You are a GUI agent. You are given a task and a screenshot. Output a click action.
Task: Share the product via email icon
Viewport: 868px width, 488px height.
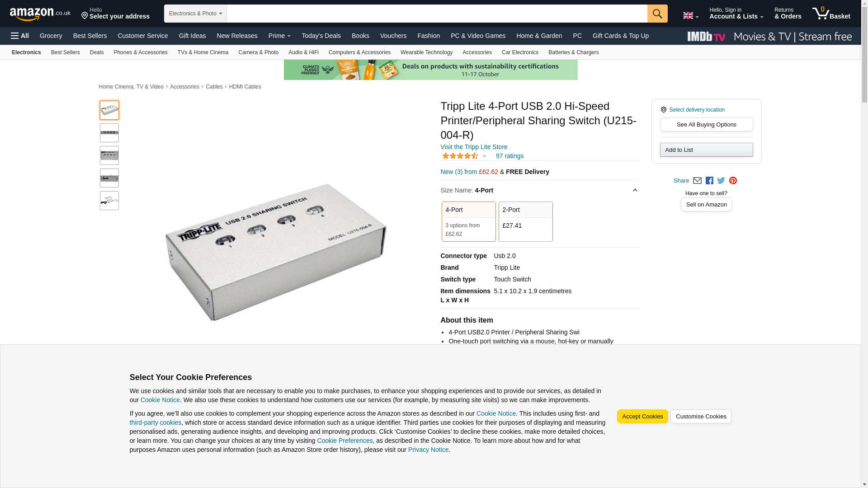coord(697,181)
